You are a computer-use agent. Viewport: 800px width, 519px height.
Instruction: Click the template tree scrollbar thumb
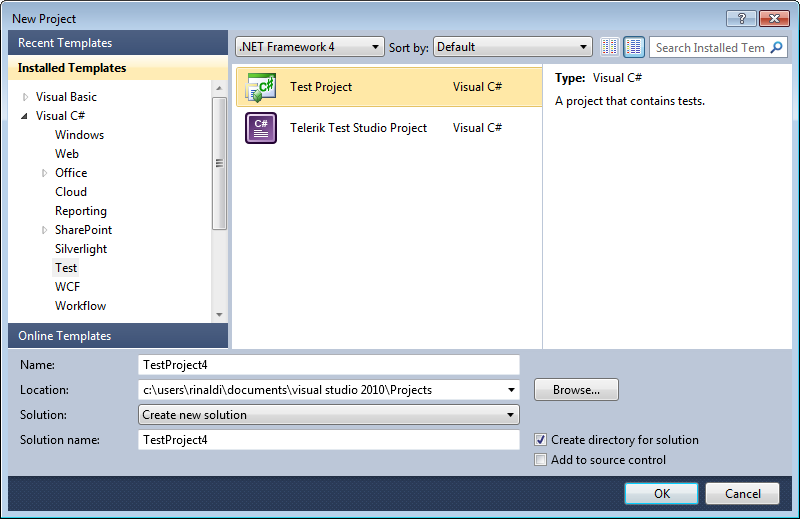click(x=219, y=163)
